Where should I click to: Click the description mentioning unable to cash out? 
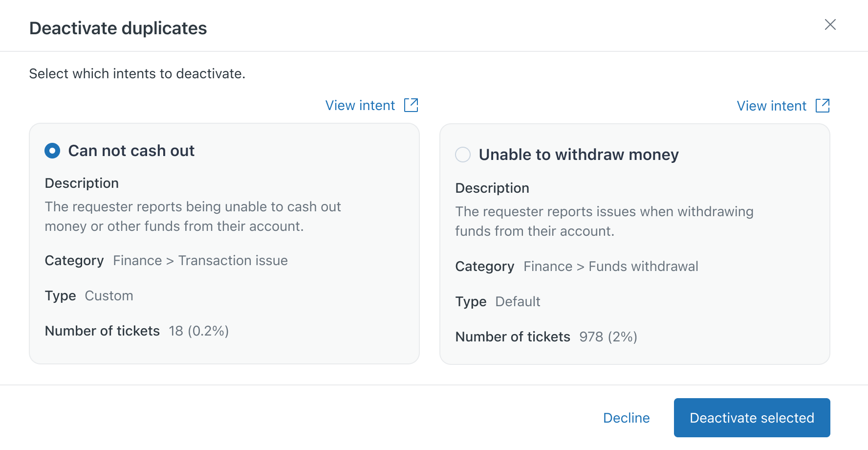tap(193, 217)
